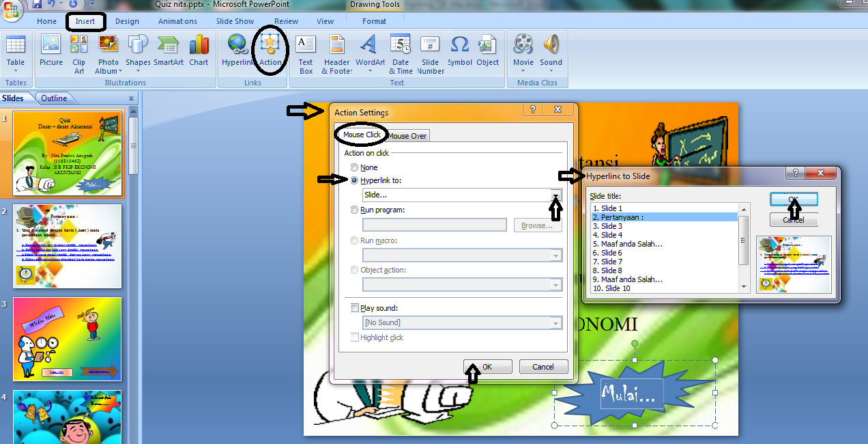
Task: Open the Shapes gallery
Action: 138,54
